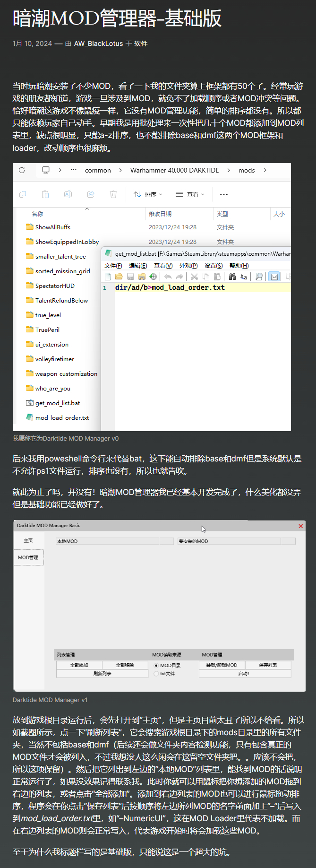Click the trash delete icon in Explorer toolbar
316x868 pixels.
click(113, 194)
